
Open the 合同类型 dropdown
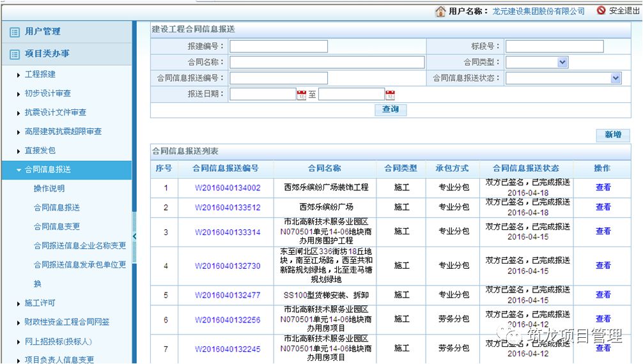point(562,63)
